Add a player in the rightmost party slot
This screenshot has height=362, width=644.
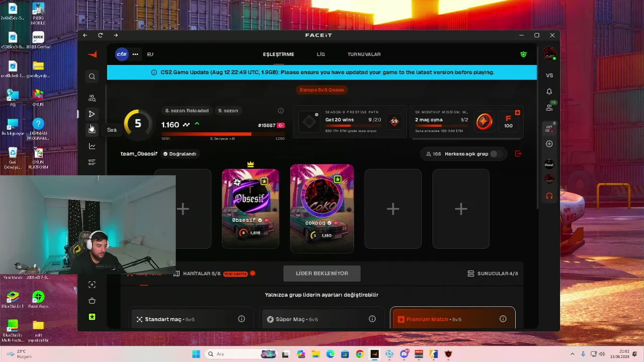tap(461, 209)
